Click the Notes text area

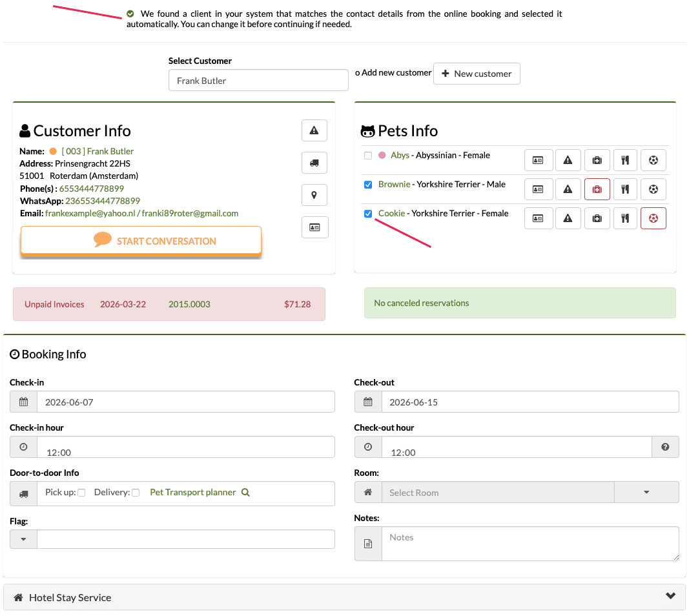pos(530,544)
